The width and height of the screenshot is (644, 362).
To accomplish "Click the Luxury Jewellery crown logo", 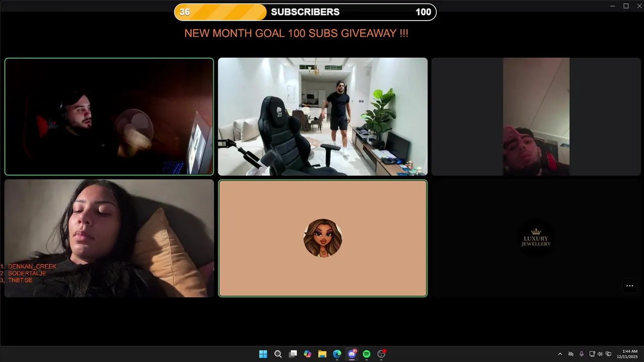I will (x=536, y=238).
